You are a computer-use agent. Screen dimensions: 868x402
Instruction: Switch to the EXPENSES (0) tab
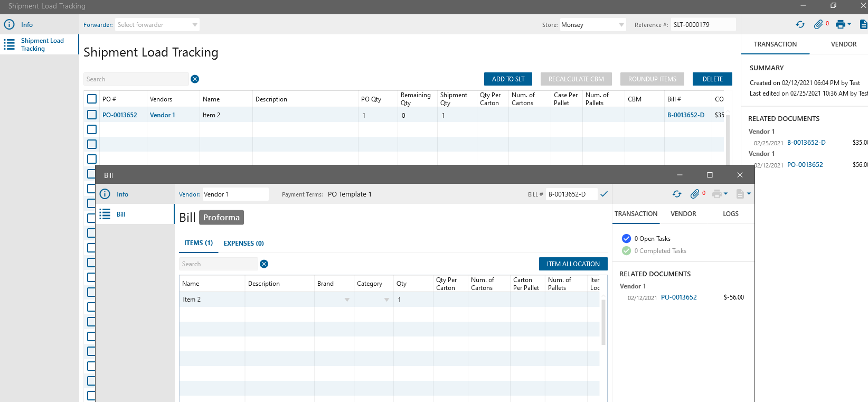point(243,244)
